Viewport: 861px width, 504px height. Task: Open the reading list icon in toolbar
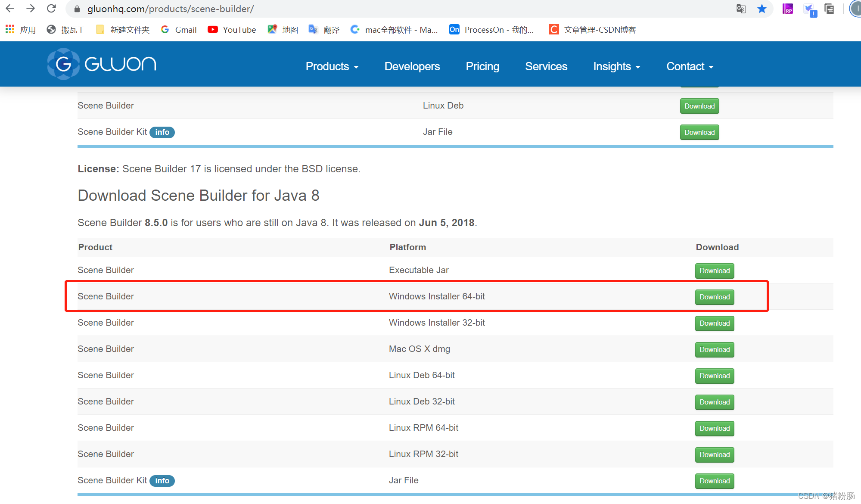click(829, 9)
